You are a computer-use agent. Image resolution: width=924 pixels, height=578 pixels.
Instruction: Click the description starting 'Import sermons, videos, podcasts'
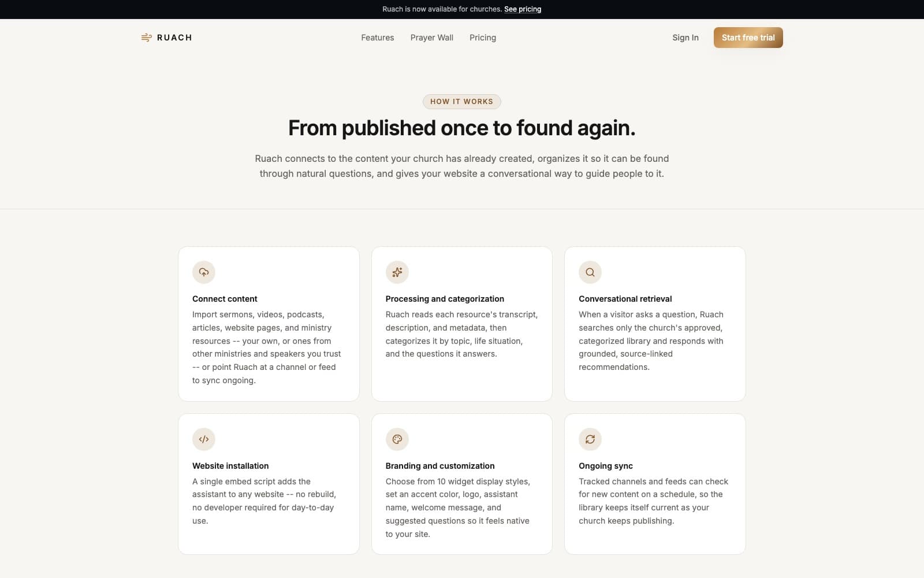coord(267,347)
